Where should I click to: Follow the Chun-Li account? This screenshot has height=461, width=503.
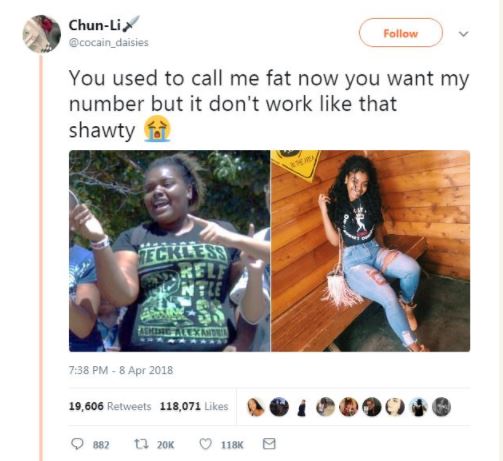point(401,33)
